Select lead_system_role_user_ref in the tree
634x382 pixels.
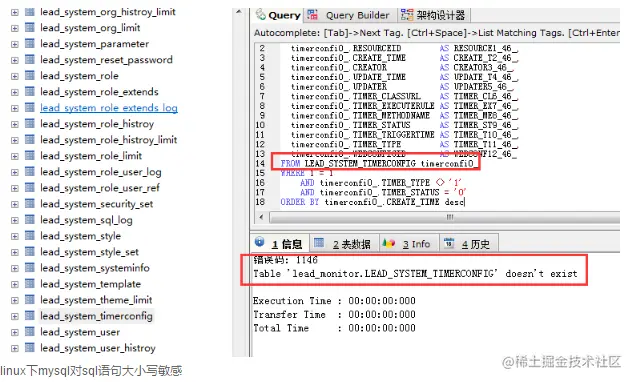click(x=100, y=188)
